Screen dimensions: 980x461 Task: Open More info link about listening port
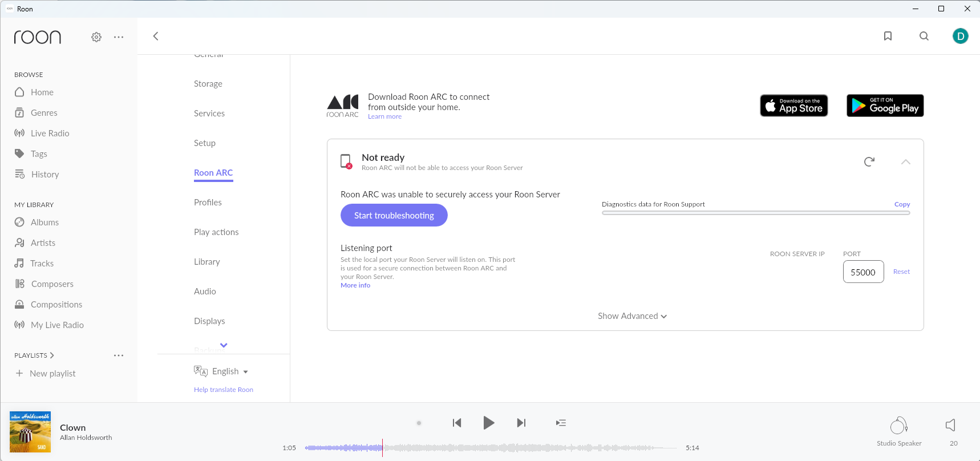[355, 285]
